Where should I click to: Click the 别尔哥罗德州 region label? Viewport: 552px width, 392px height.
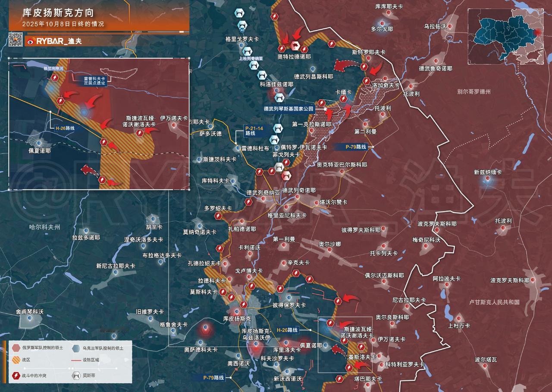(x=474, y=91)
